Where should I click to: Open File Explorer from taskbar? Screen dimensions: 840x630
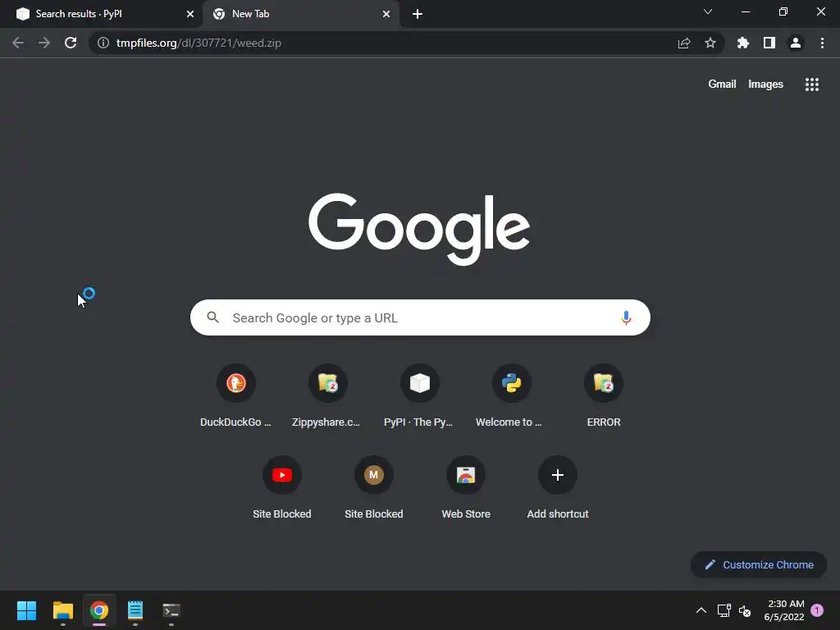click(62, 610)
